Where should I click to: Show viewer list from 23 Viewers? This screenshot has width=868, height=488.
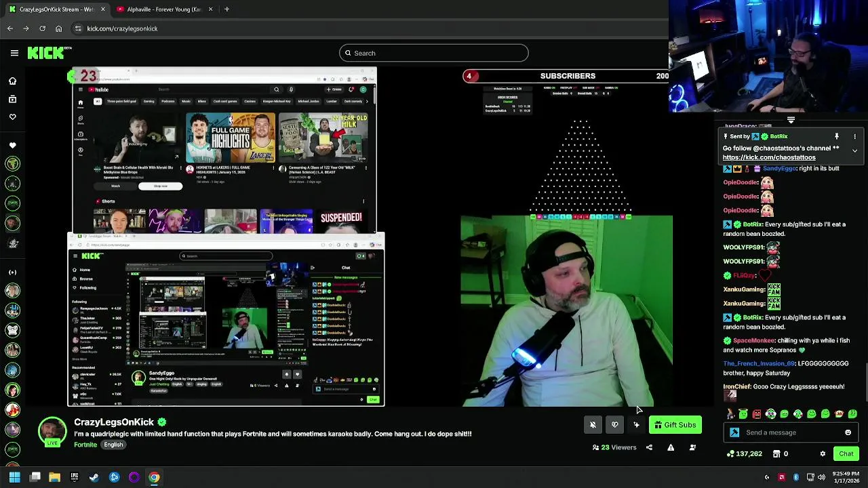(x=614, y=447)
